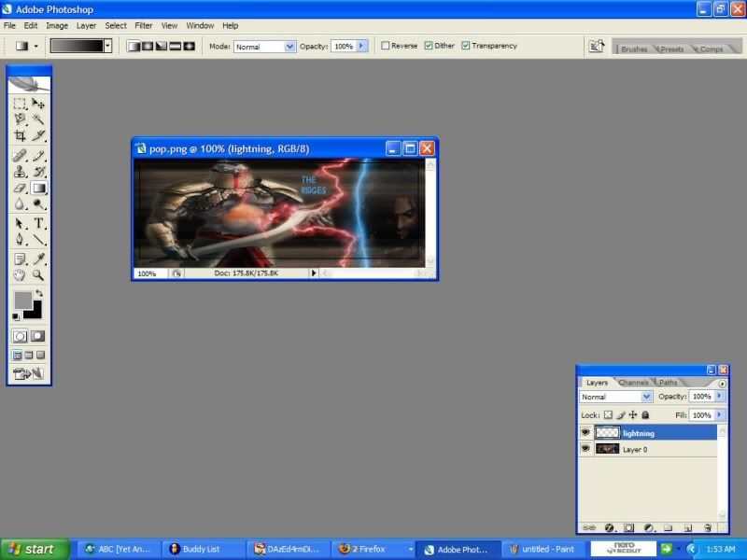747x560 pixels.
Task: Select the Zoom tool
Action: [x=38, y=275]
